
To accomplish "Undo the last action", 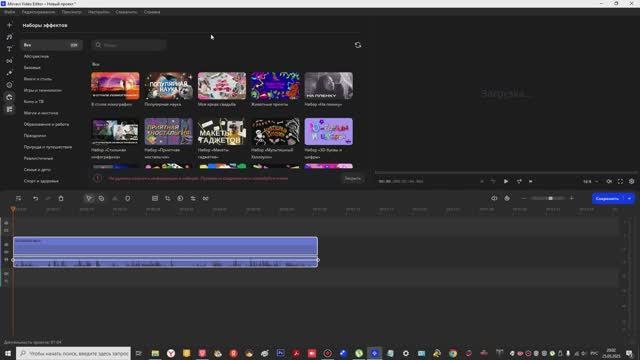I will [x=36, y=198].
